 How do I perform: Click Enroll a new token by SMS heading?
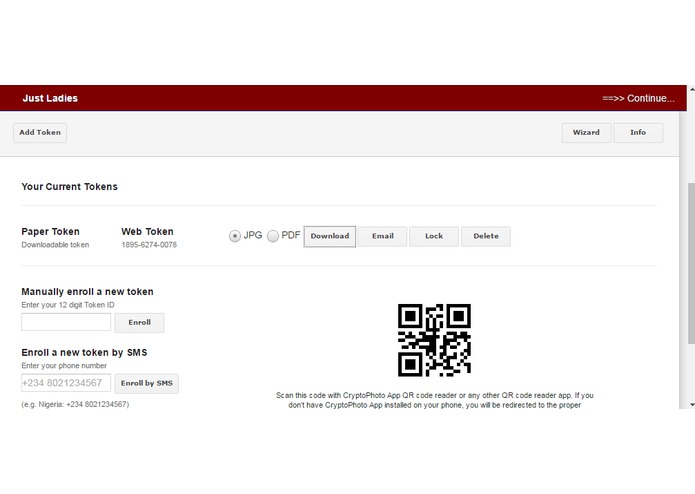coord(84,353)
